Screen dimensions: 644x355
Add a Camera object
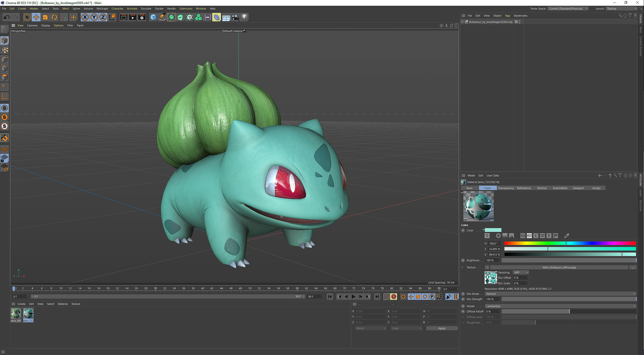(x=235, y=17)
